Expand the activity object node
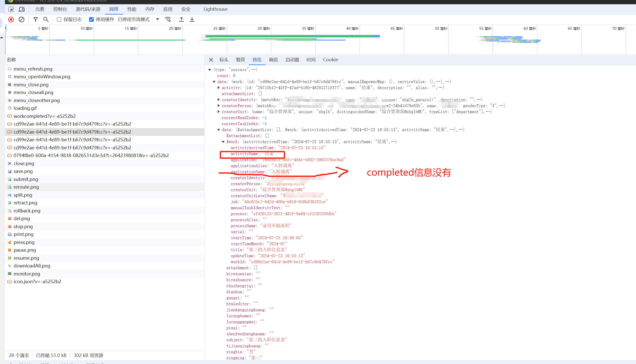Viewport: 636px width, 364px height. click(219, 88)
